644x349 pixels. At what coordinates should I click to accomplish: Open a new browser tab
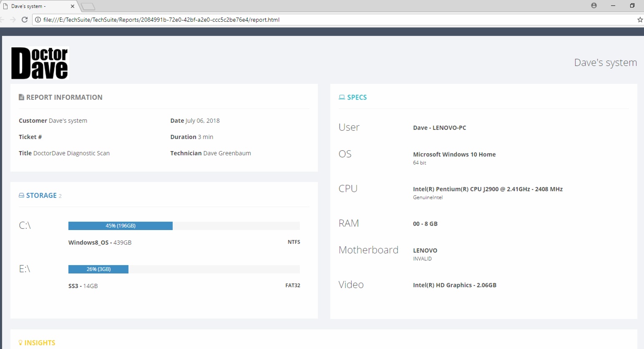(x=88, y=6)
